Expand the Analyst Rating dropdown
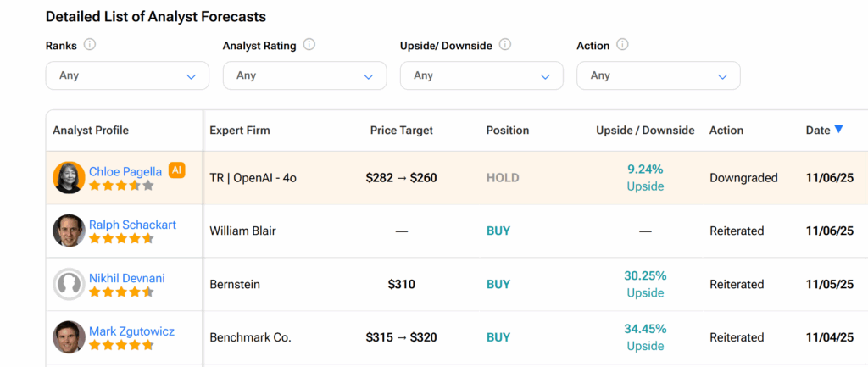Viewport: 868px width, 367px height. pos(304,75)
